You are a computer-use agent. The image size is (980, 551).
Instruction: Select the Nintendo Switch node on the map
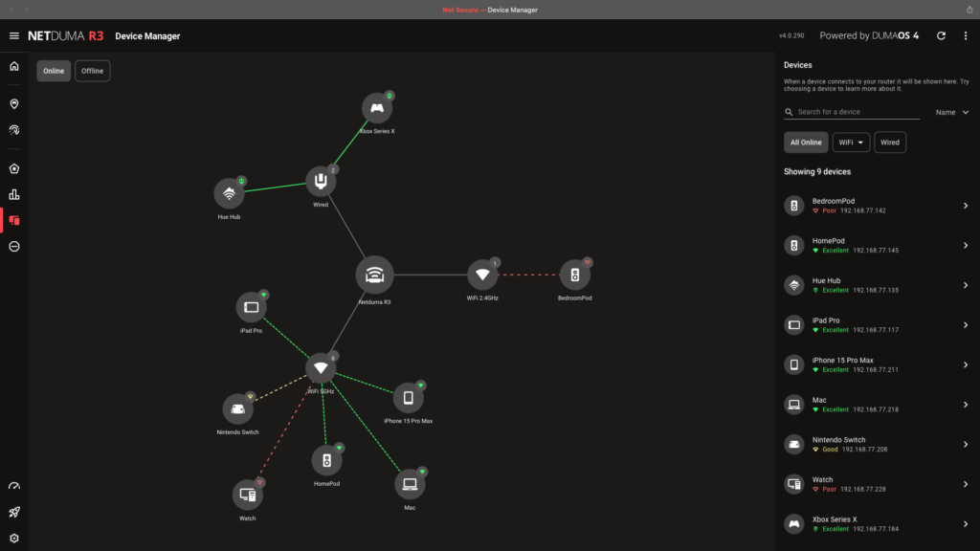click(x=237, y=409)
